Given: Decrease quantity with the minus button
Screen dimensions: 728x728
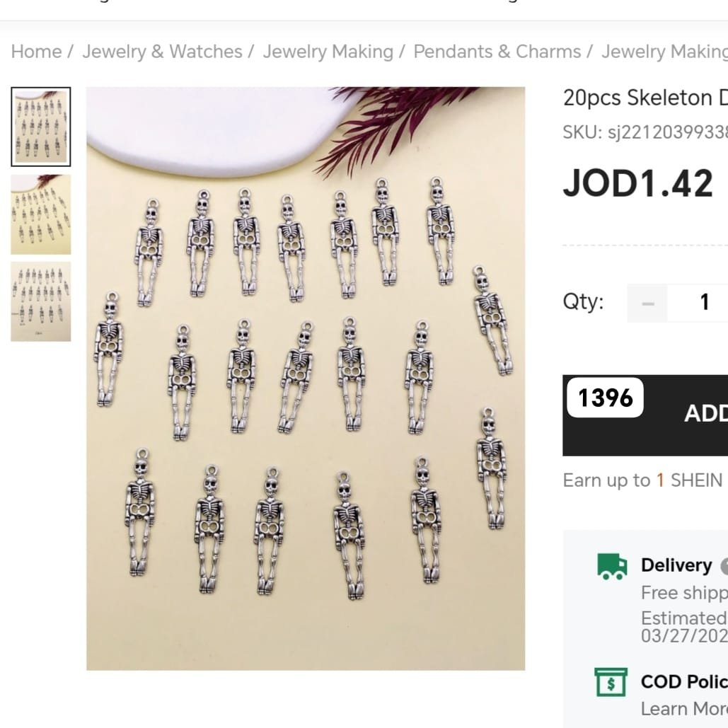Looking at the screenshot, I should click(647, 303).
